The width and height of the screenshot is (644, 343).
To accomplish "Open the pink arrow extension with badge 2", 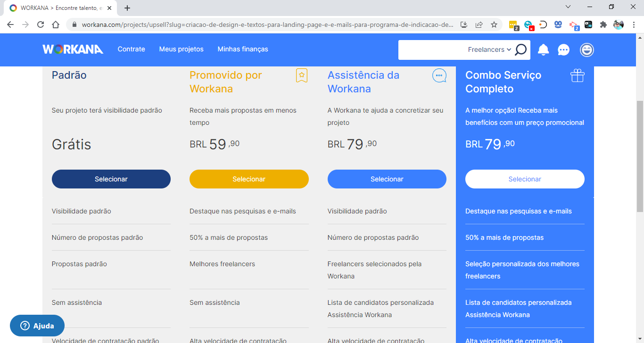I will tap(574, 25).
